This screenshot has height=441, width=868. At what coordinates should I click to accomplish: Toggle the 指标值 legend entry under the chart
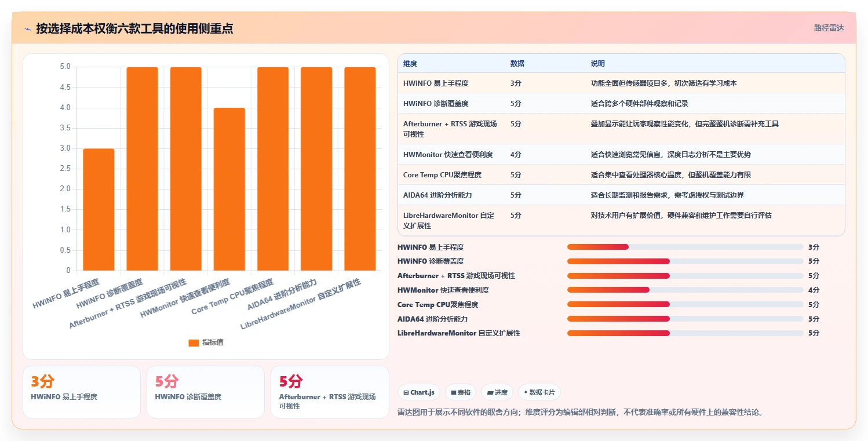(x=206, y=342)
